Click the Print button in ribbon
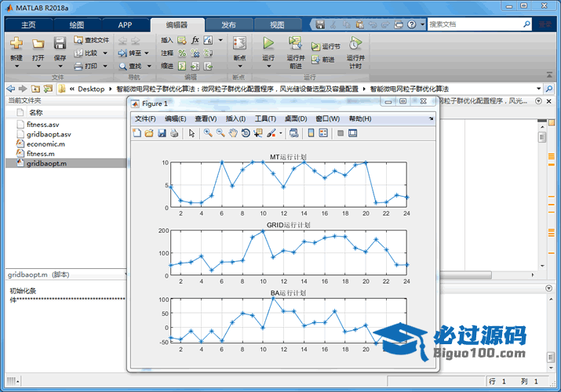 tap(86, 66)
